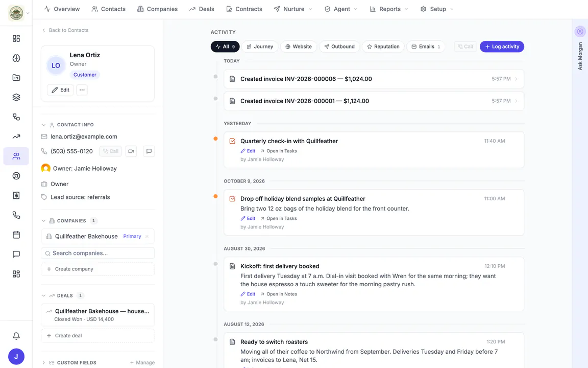This screenshot has width=588, height=368.
Task: Open the Quillfeather Bakehouse house deal
Action: [97, 315]
